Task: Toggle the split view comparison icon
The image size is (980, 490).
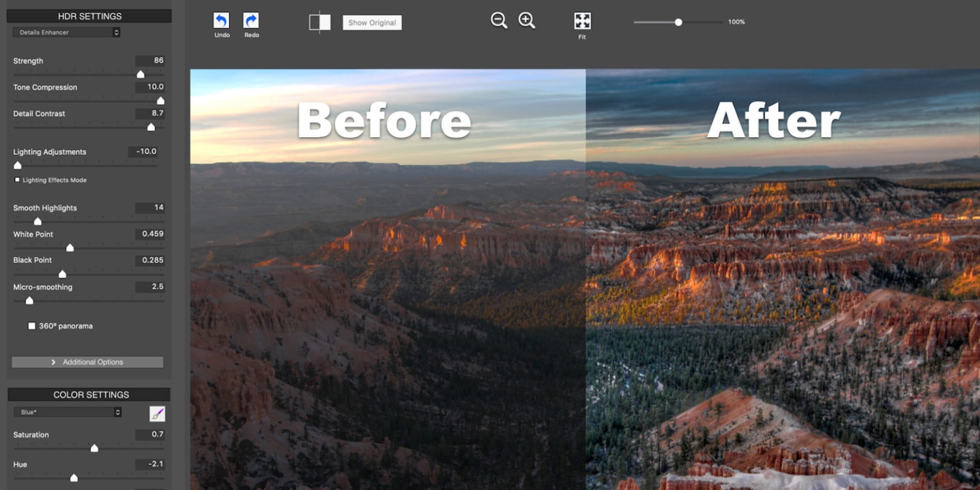Action: coord(320,22)
